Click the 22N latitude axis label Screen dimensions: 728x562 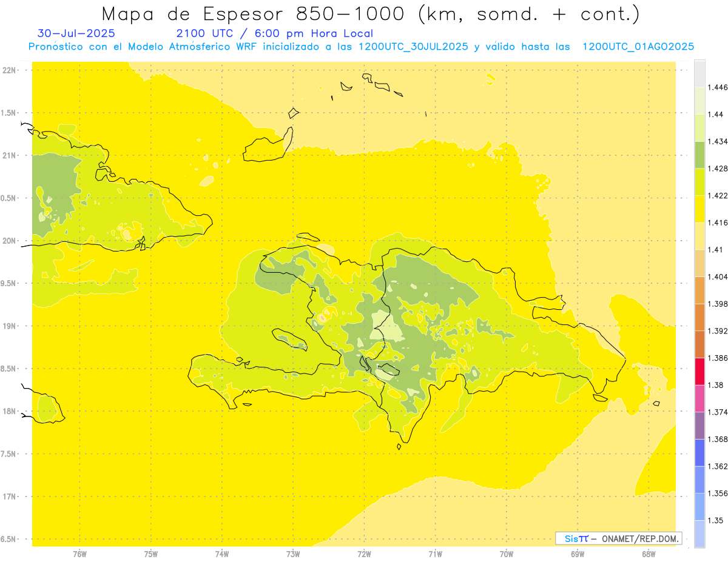pos(9,70)
